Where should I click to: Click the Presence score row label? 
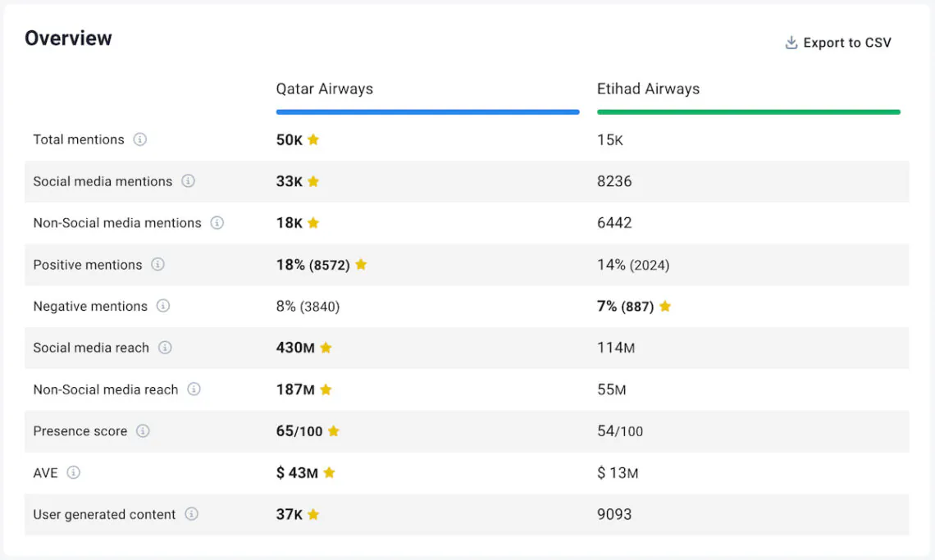click(x=80, y=430)
